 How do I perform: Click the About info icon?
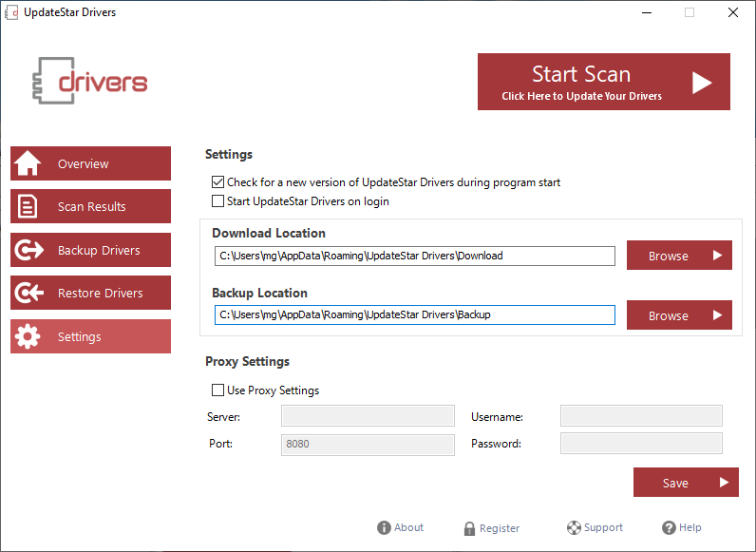[x=384, y=528]
